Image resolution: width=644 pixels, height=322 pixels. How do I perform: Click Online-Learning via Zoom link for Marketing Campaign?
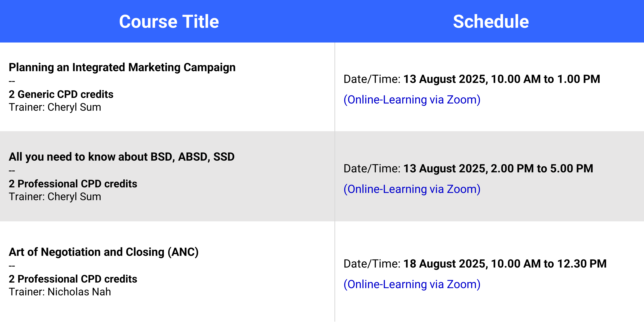412,100
